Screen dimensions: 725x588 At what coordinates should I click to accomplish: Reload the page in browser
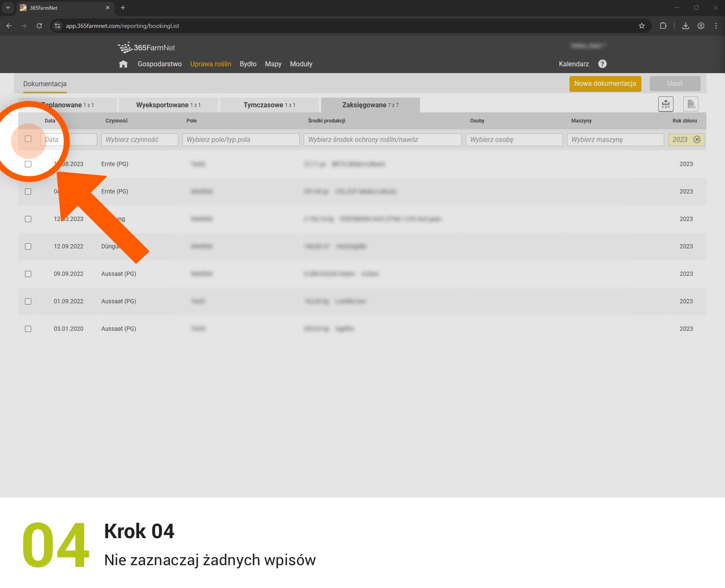pos(39,26)
